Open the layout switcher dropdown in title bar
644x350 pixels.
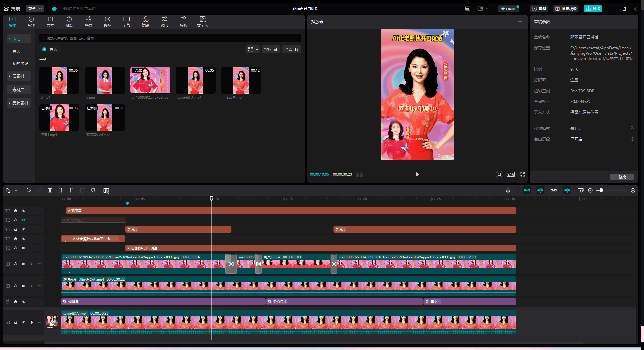tap(482, 9)
